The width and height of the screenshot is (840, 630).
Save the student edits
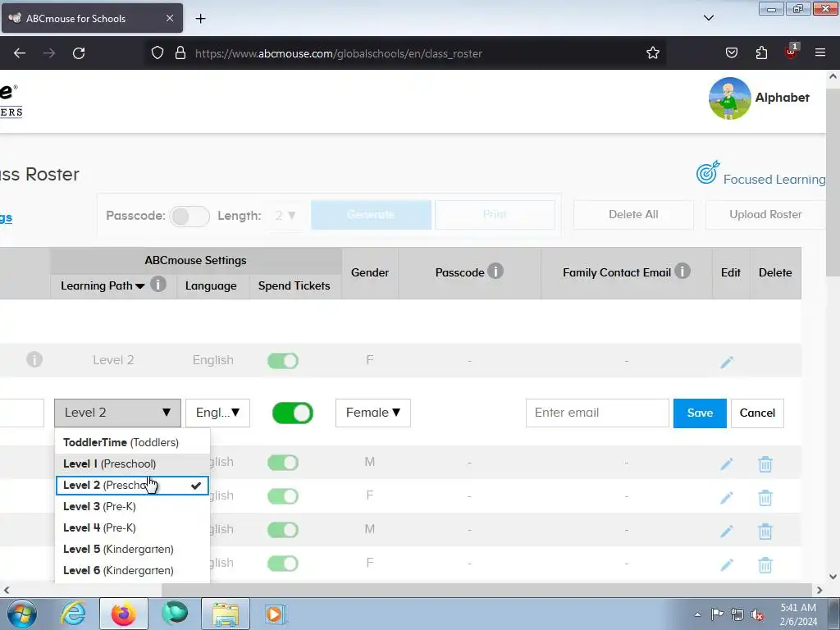700,413
